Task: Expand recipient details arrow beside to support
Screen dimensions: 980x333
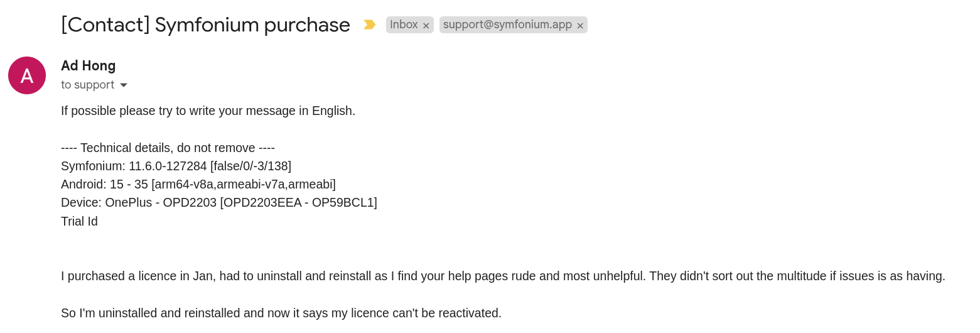Action: (124, 85)
